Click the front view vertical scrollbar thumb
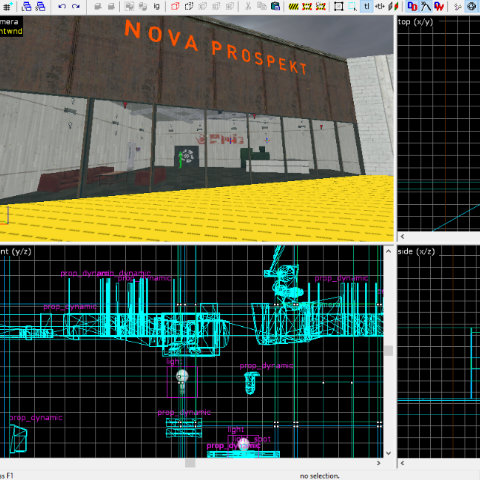Image resolution: width=480 pixels, height=480 pixels. coord(388,351)
